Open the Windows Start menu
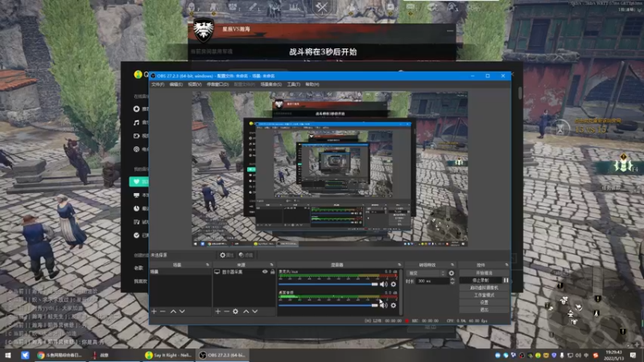The image size is (644, 362). [x=8, y=355]
